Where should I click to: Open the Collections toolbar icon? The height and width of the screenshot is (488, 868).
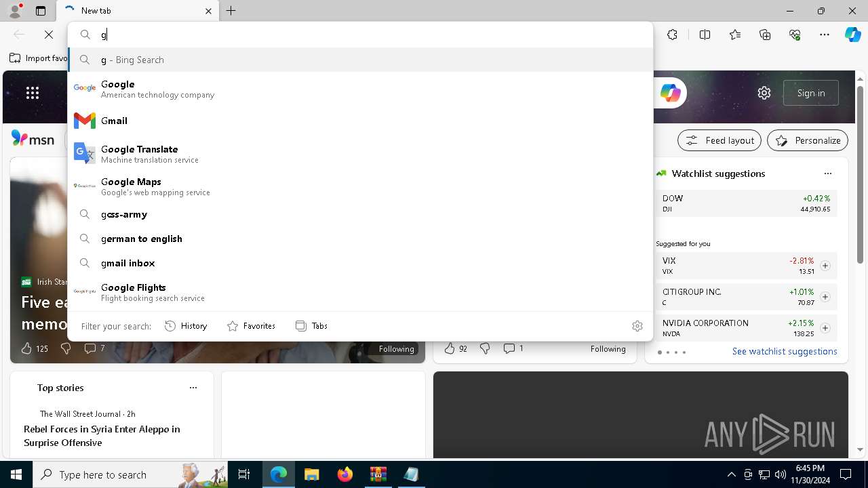coord(765,35)
